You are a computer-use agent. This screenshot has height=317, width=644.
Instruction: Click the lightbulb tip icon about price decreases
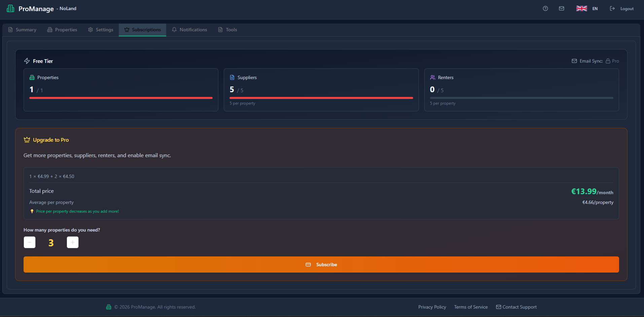pos(32,211)
